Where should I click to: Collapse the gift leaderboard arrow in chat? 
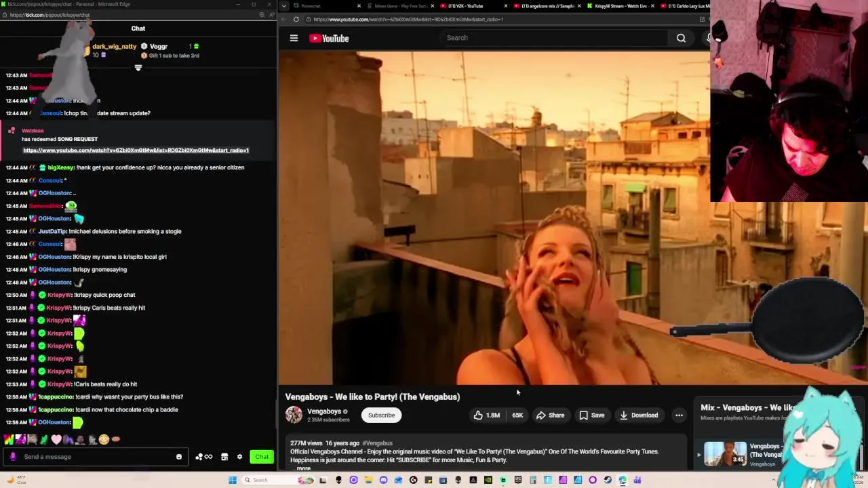tap(138, 68)
